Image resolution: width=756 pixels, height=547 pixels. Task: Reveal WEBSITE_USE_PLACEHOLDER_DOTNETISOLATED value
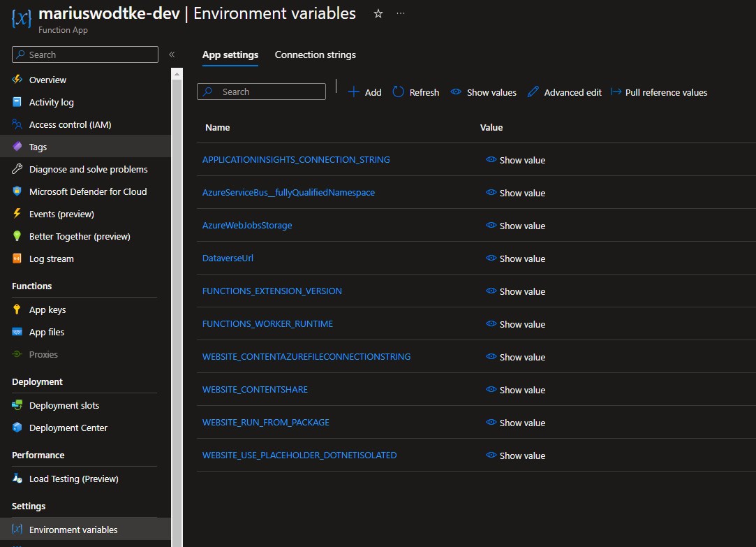tap(515, 455)
